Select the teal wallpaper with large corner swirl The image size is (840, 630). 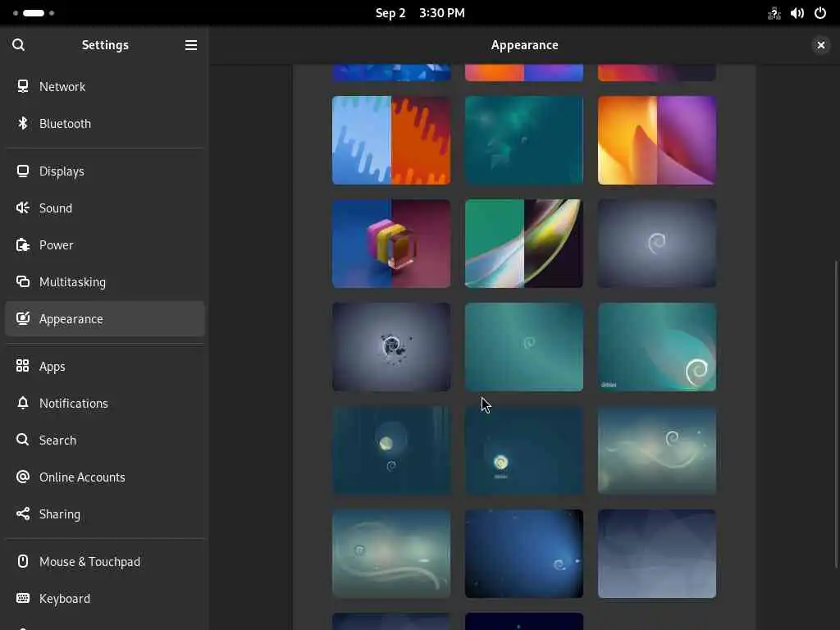[657, 347]
